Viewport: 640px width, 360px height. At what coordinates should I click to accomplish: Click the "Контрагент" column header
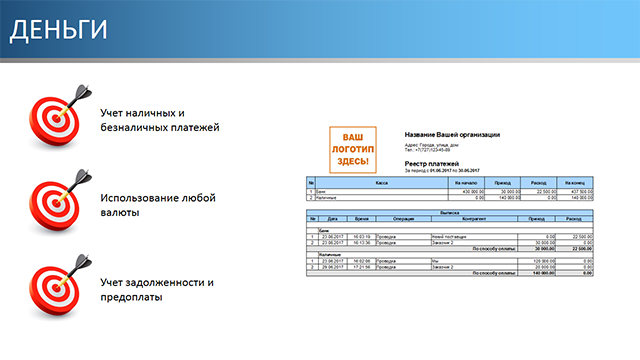474,219
